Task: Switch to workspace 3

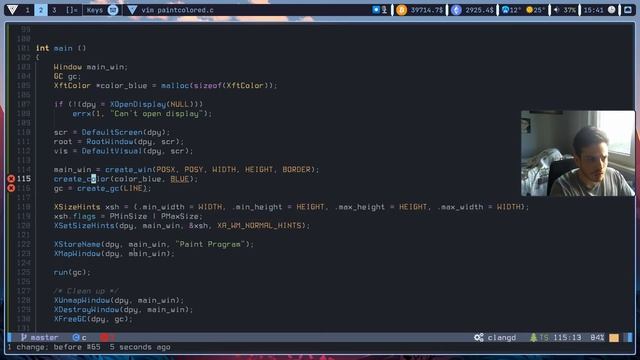Action: [x=54, y=10]
